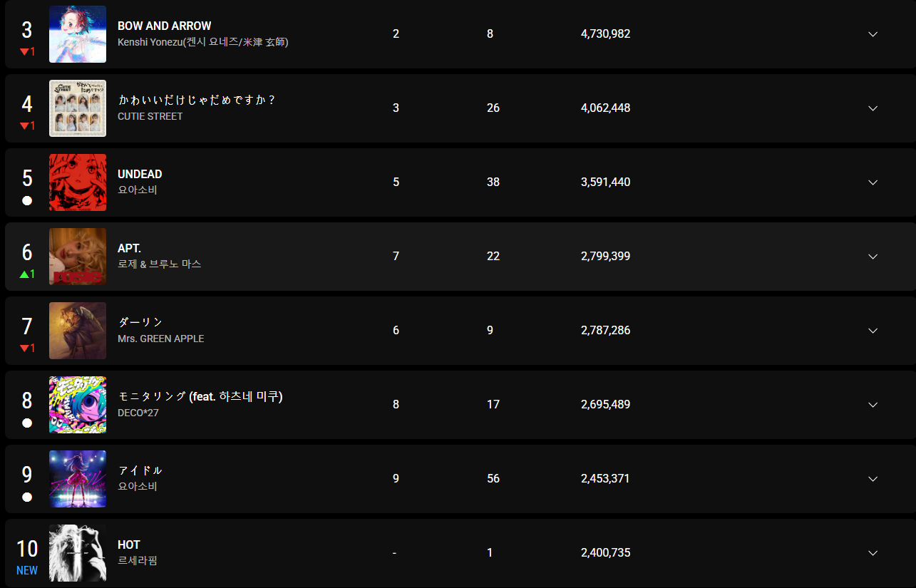The height and width of the screenshot is (588, 916).
Task: Expand the Mrs. GREEN APPLE song row
Action: 873,331
